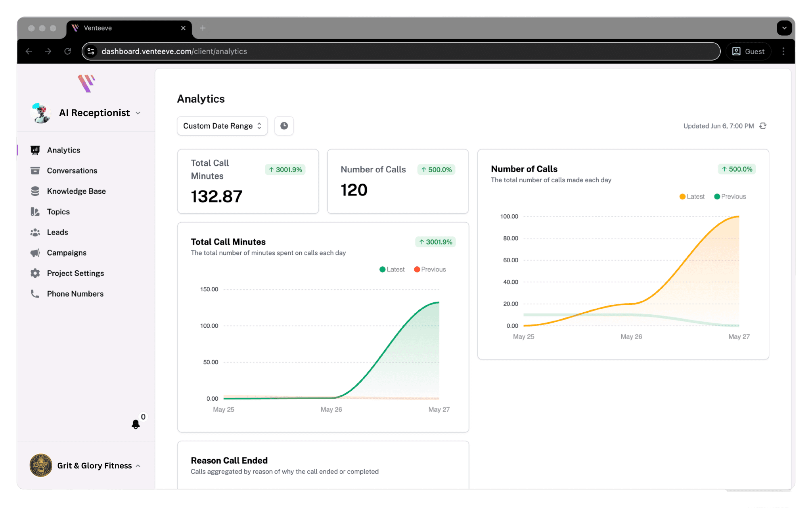Expand the Grit & Glory Fitness account menu

pyautogui.click(x=94, y=466)
